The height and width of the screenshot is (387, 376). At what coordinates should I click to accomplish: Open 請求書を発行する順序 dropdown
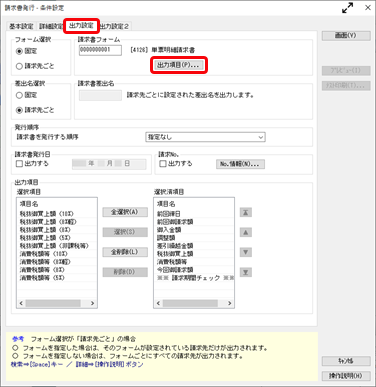[x=205, y=137]
